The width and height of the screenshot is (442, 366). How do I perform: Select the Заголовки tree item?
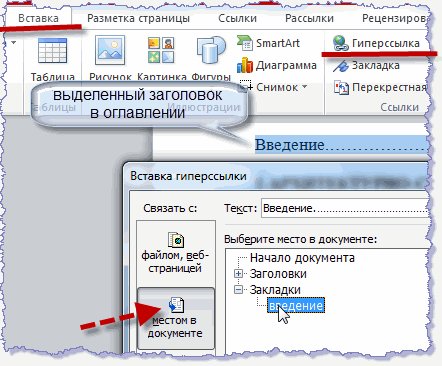tap(278, 274)
